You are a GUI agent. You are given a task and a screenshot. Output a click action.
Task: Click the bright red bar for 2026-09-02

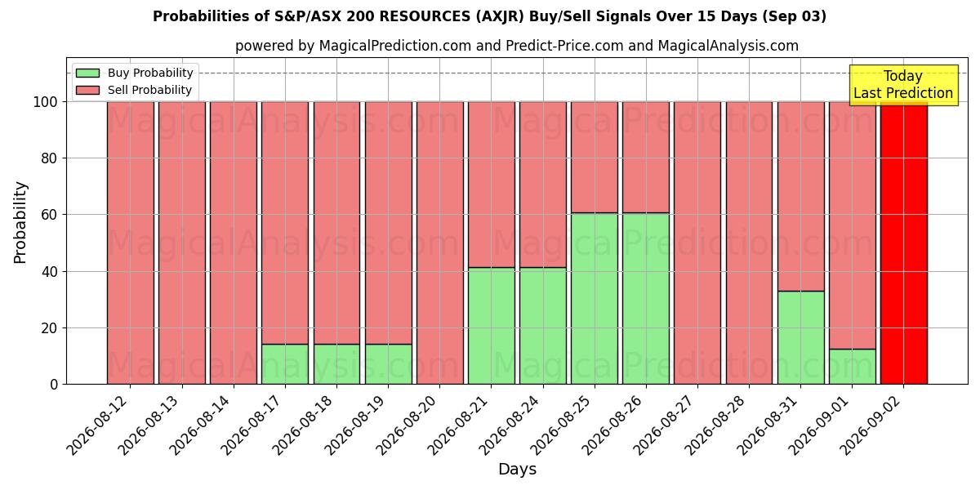click(903, 243)
